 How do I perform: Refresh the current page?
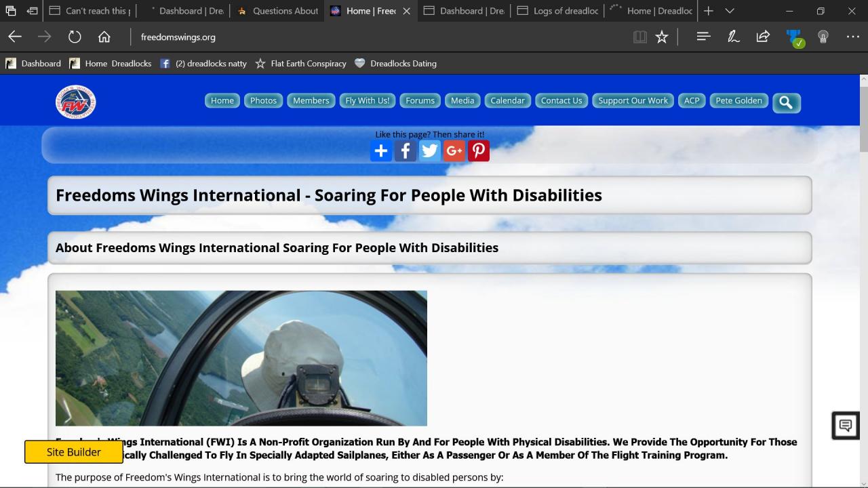tap(75, 37)
